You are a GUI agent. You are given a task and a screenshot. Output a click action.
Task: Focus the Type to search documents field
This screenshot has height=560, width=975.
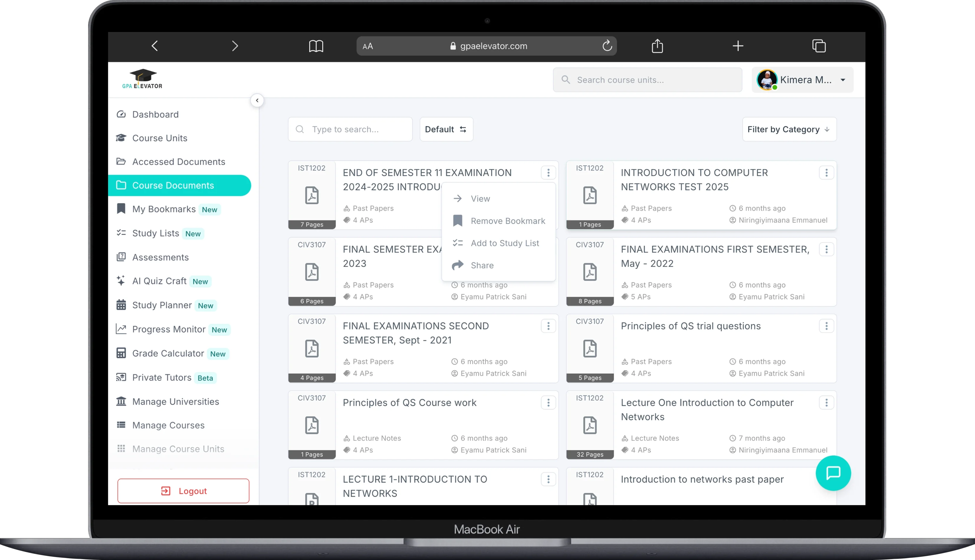pyautogui.click(x=350, y=129)
